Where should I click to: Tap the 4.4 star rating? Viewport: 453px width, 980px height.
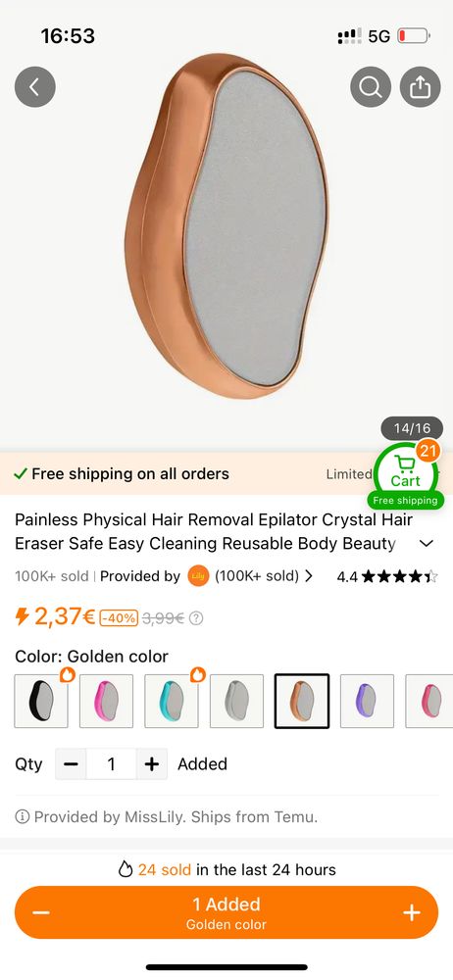[387, 576]
